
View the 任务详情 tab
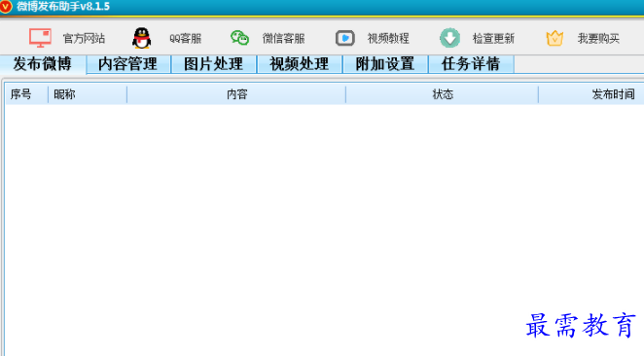(471, 64)
